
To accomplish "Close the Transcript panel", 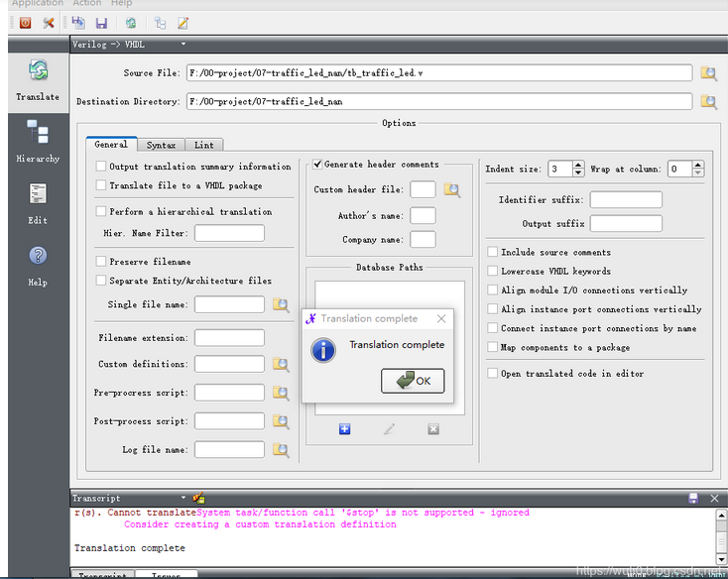I will point(714,499).
